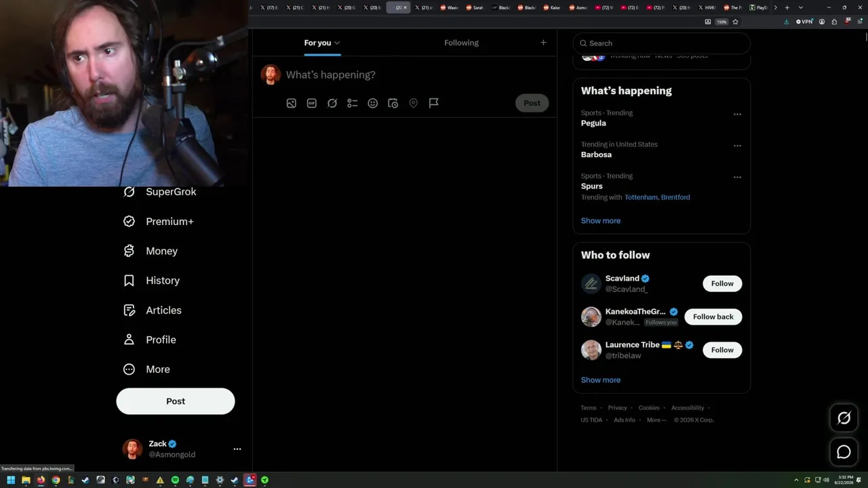Viewport: 868px width, 488px height.
Task: Open the Grok floating button
Action: click(844, 418)
